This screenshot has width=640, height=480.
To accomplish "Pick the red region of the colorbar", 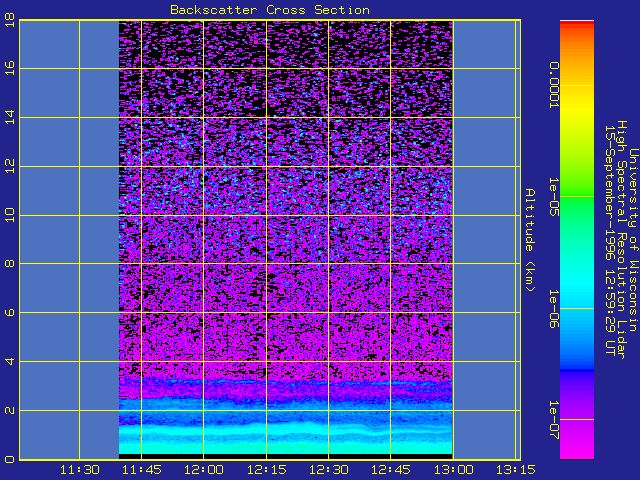I will [x=577, y=25].
